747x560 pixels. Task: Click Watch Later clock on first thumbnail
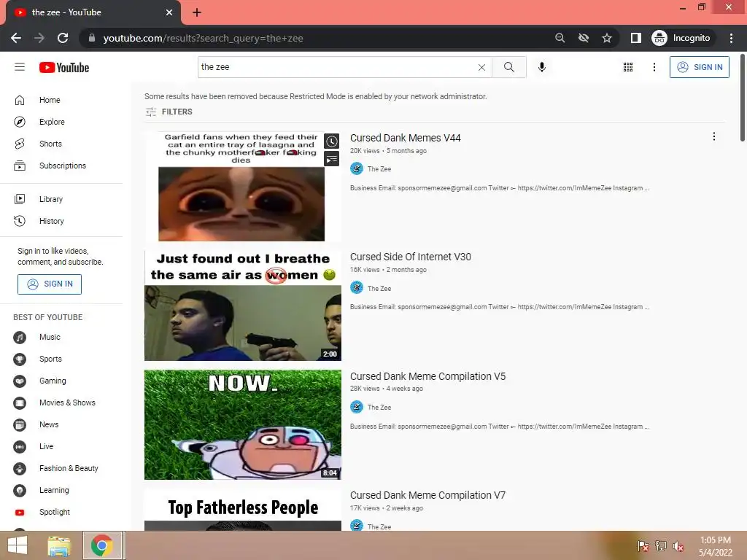[x=332, y=141]
